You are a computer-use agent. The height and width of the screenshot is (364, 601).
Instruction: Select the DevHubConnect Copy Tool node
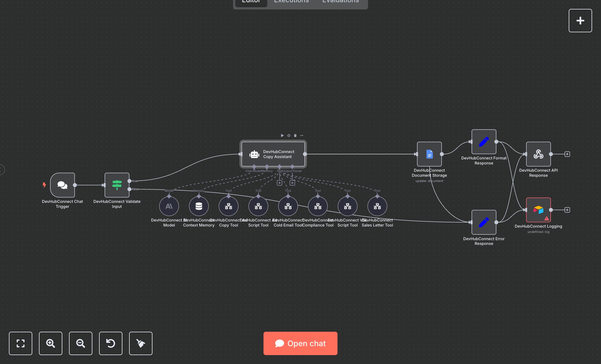[x=228, y=206]
